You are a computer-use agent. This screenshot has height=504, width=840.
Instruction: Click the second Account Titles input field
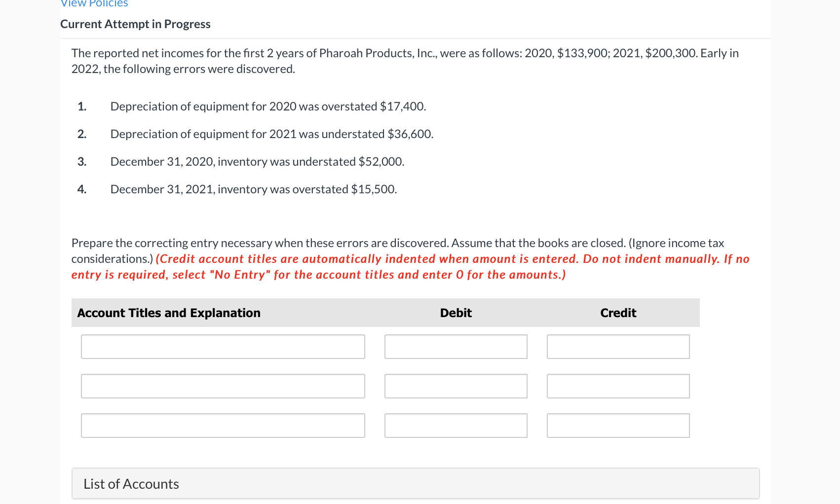[223, 386]
